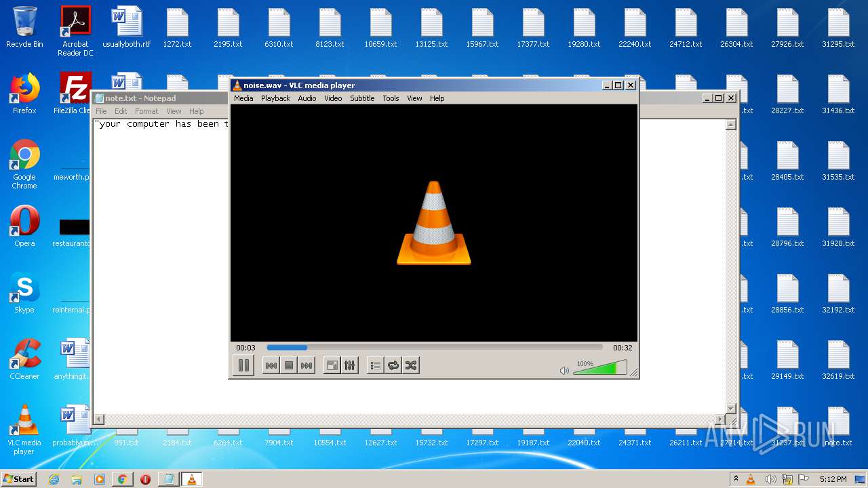Viewport: 868px width, 488px height.
Task: Click Notepad vertical scrollbar up arrow
Action: [x=730, y=125]
